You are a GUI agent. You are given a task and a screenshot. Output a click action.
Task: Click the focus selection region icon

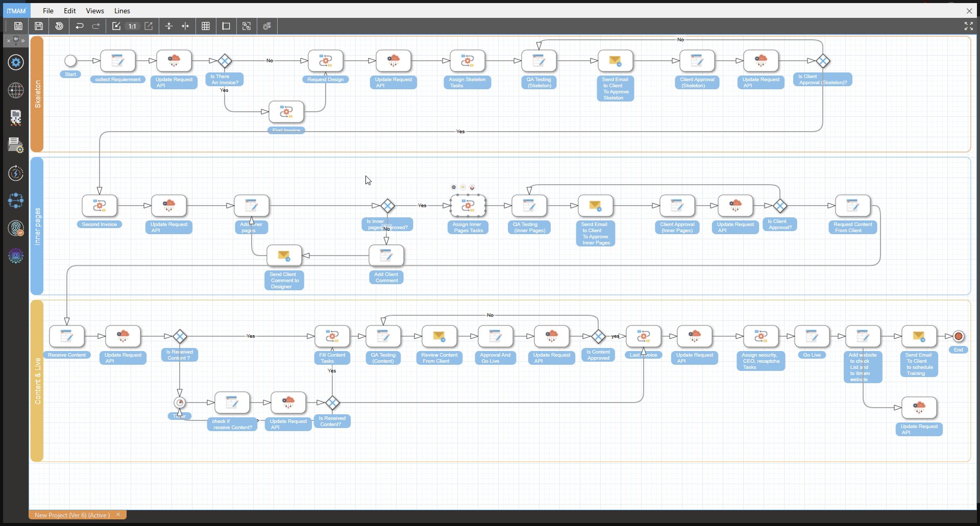pos(247,26)
